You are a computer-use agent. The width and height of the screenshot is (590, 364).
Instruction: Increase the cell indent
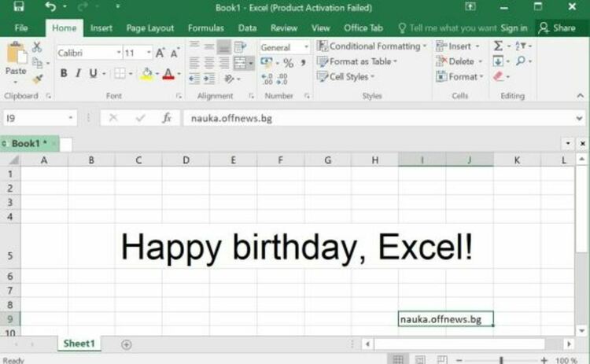(x=208, y=79)
